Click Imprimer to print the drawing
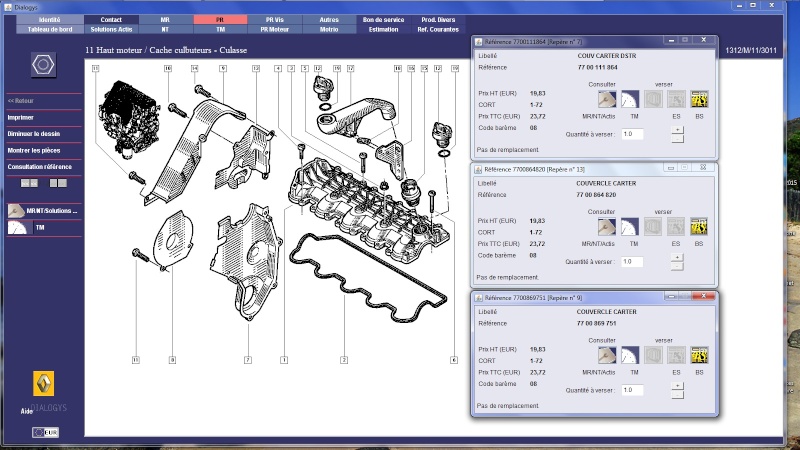Viewport: 800px width, 450px height. click(20, 117)
